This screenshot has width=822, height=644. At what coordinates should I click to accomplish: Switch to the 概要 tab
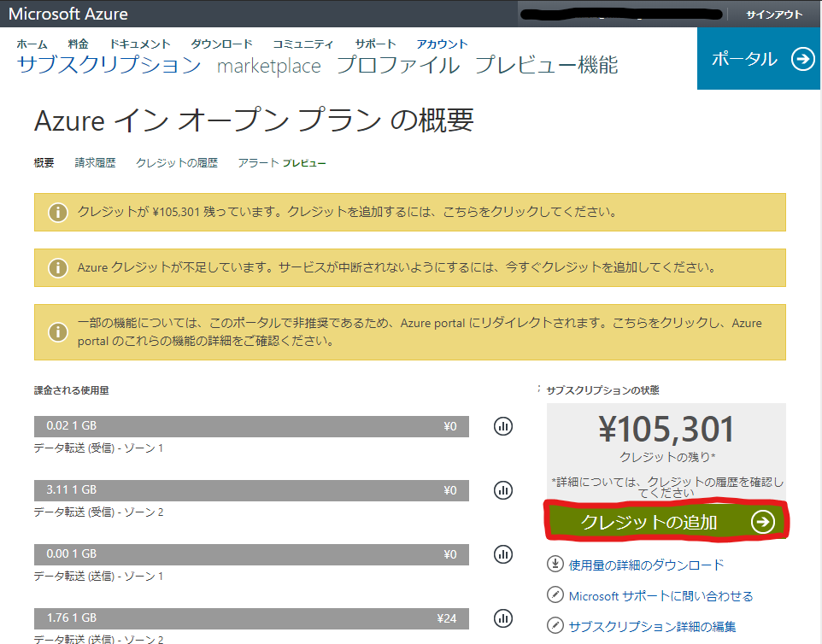[44, 163]
